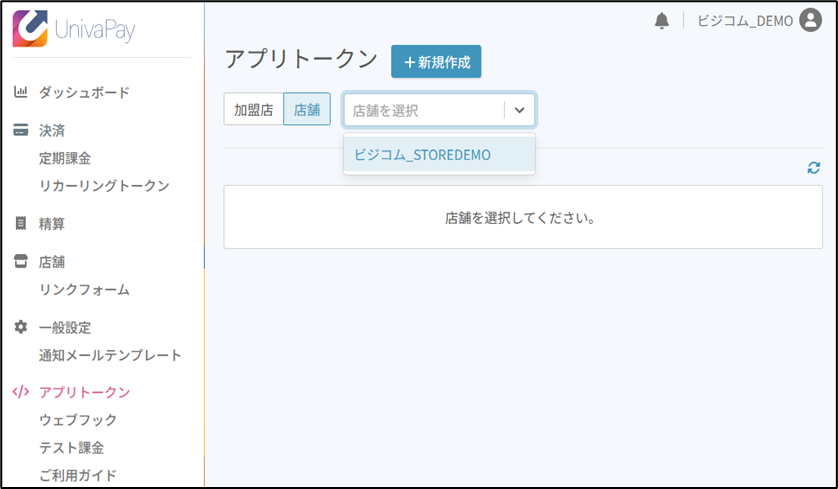Open 通知メールテンプレート page
Screen dimensions: 838x489
(110, 355)
